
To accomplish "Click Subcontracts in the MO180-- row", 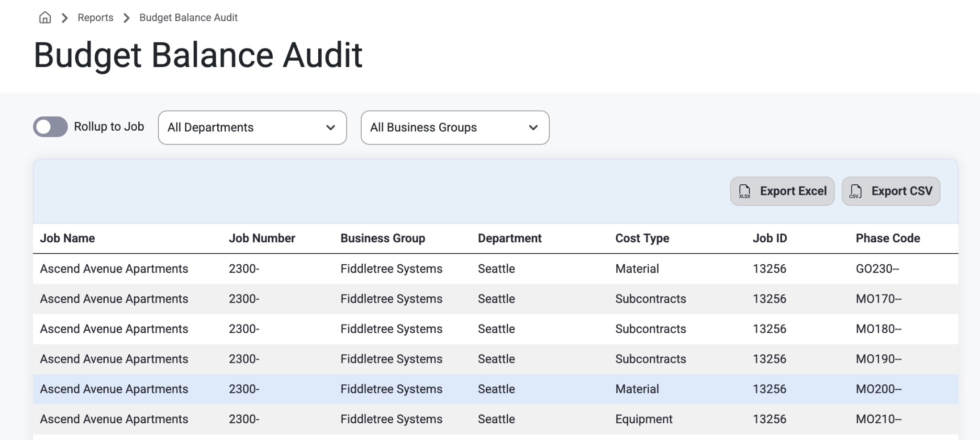I will (651, 329).
